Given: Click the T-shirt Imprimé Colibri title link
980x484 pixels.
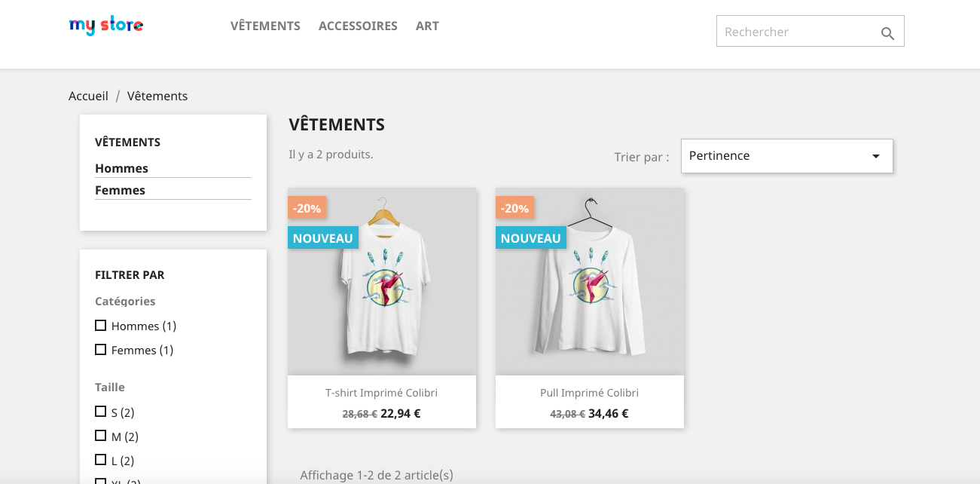Looking at the screenshot, I should [381, 393].
